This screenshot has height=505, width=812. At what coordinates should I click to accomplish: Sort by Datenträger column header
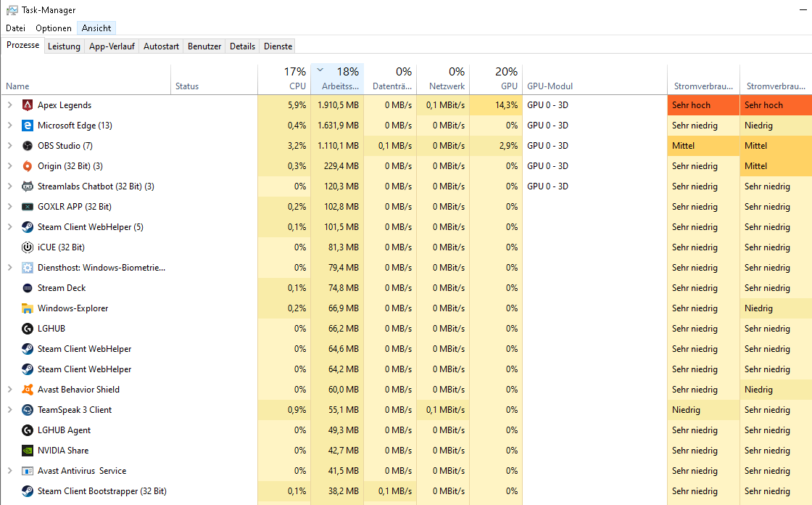coord(391,79)
